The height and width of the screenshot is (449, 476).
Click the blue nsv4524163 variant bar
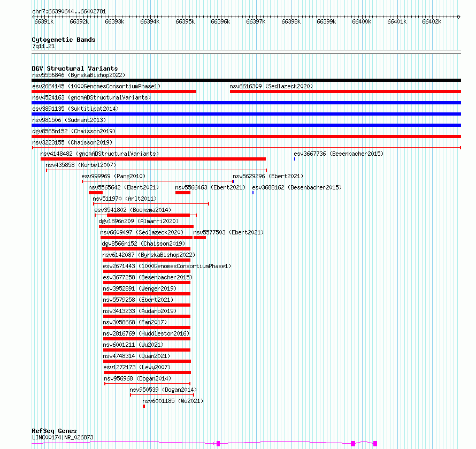point(246,103)
